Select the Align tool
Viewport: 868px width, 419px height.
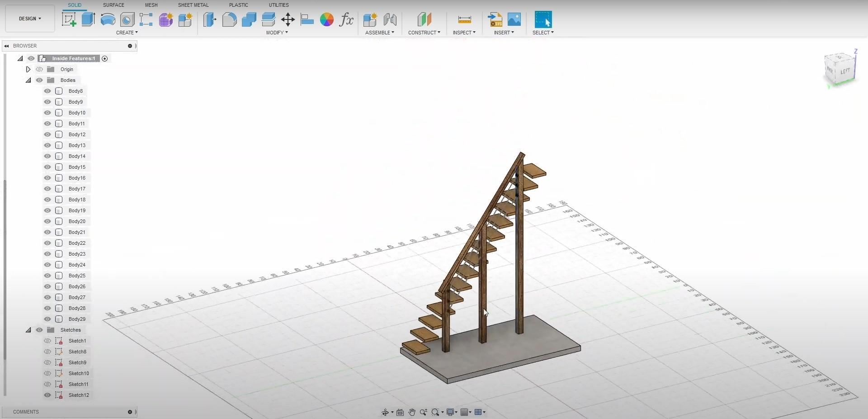click(307, 19)
